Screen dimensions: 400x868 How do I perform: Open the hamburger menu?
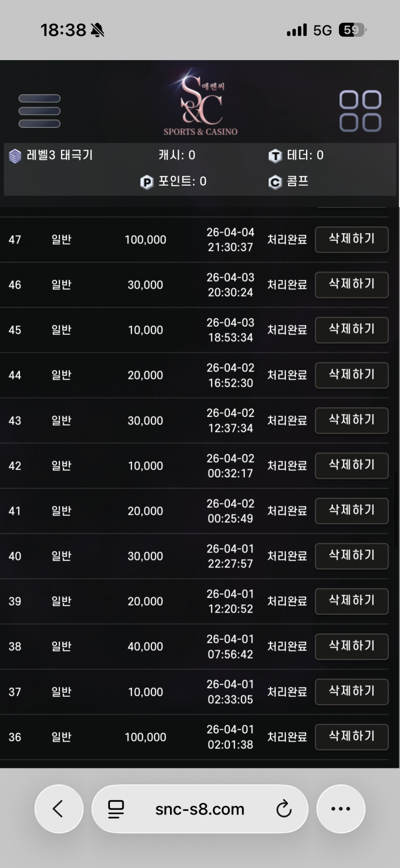pos(39,111)
